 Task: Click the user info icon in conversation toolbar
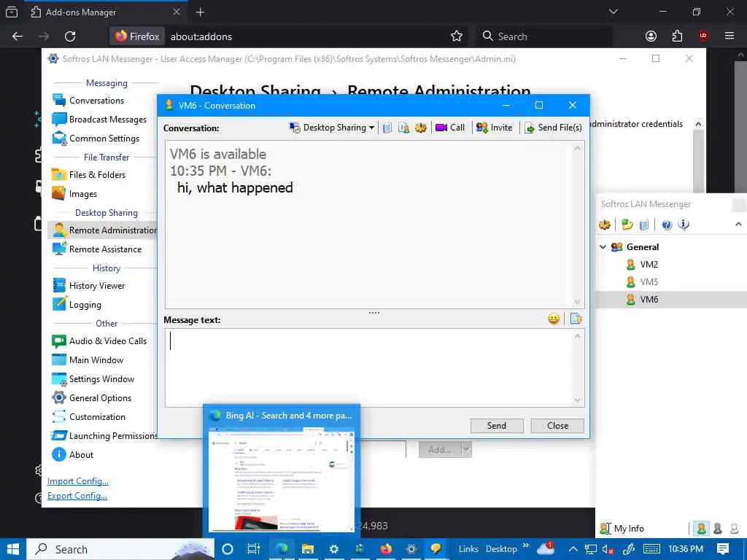click(403, 128)
